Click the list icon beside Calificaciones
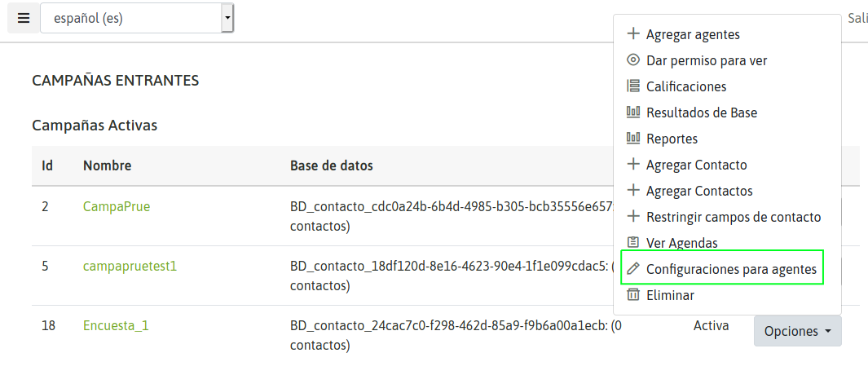 633,86
